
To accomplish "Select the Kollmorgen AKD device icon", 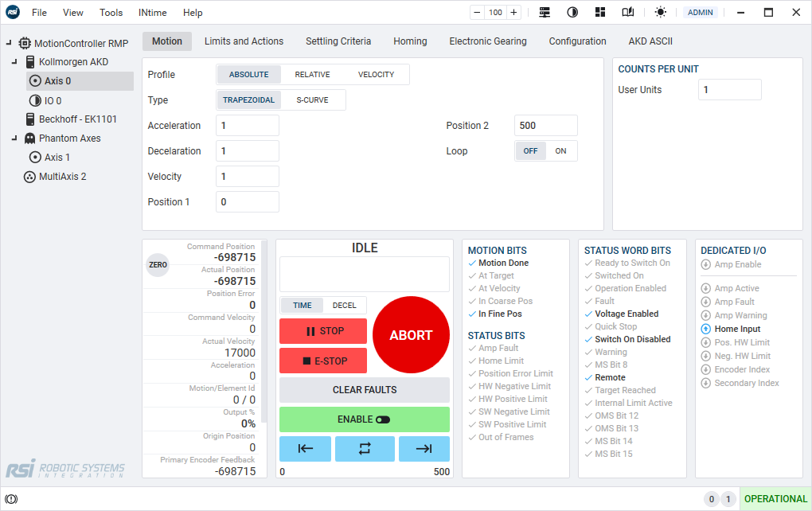I will [x=30, y=61].
